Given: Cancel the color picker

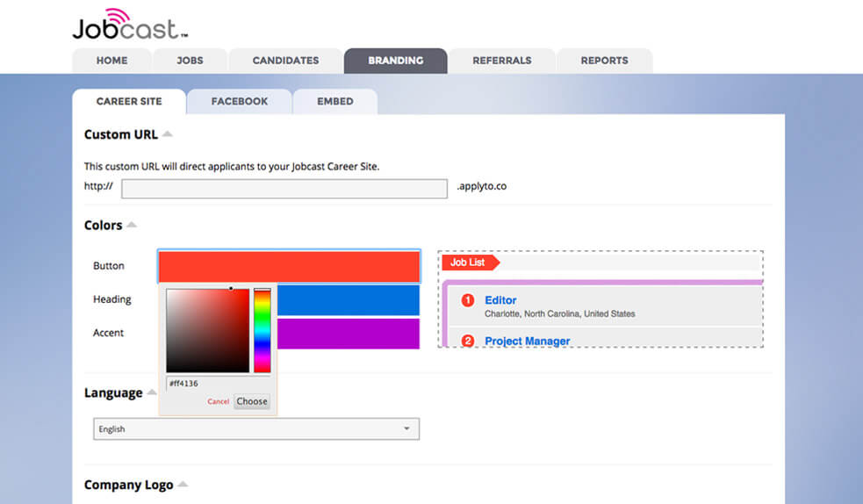Looking at the screenshot, I should point(219,401).
